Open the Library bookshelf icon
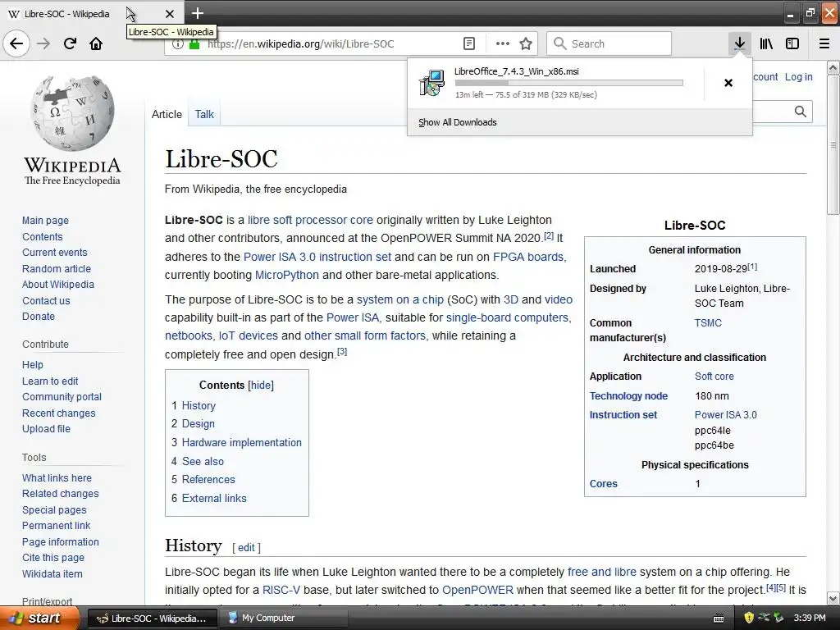This screenshot has height=630, width=840. click(766, 43)
